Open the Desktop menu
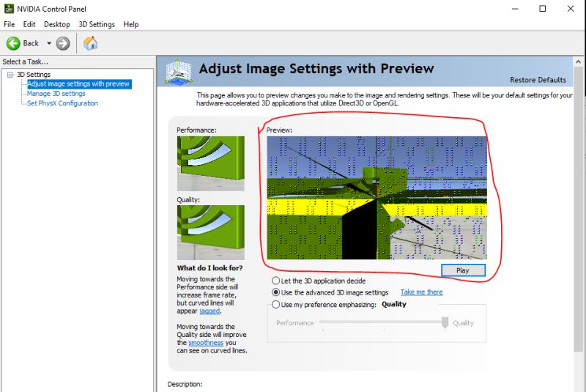 click(x=57, y=24)
